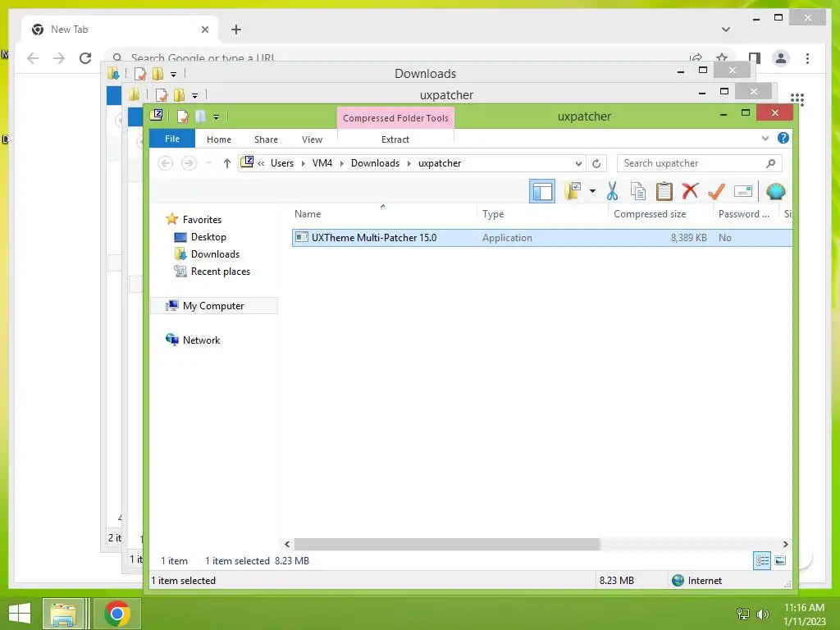Open address bar history dropdown

[x=578, y=163]
